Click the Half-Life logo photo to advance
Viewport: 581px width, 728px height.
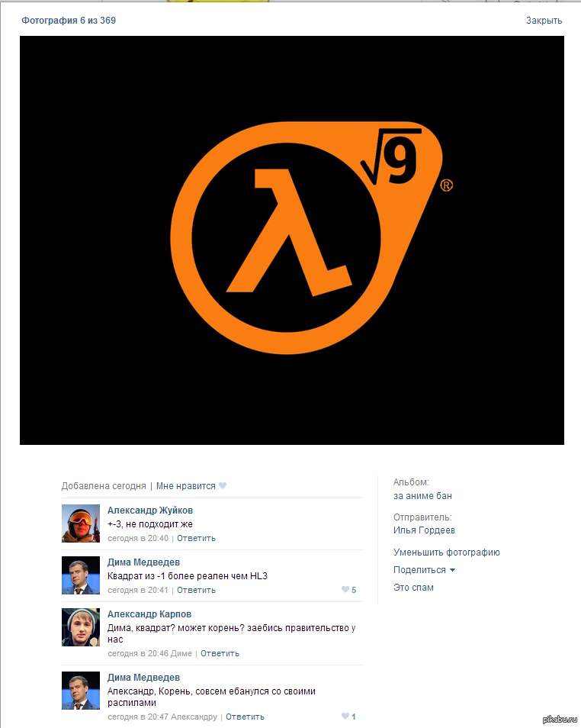point(291,240)
